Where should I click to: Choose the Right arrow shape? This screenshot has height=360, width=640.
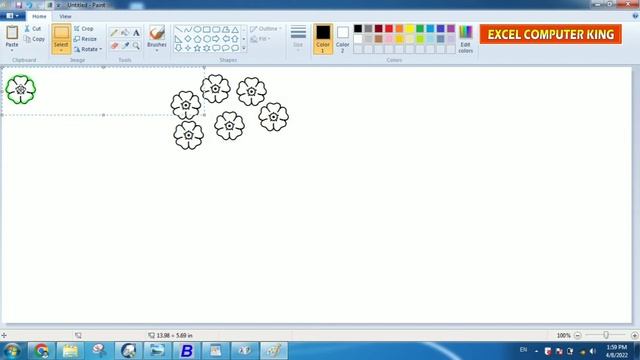(x=216, y=39)
